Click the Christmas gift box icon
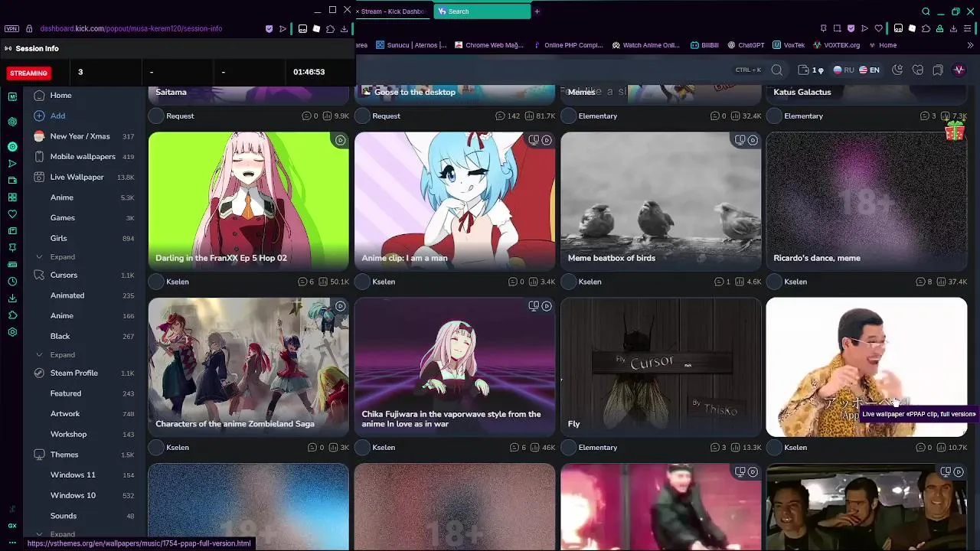 pos(955,132)
